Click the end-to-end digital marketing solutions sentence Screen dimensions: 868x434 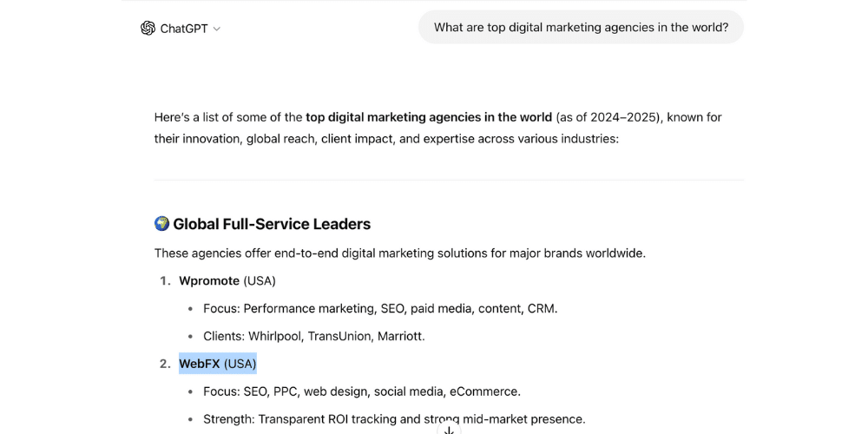point(400,253)
